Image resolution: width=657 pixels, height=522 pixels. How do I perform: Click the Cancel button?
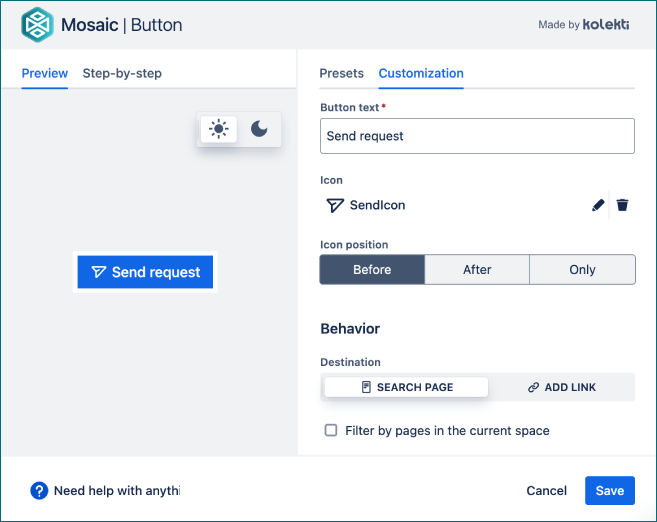click(546, 491)
